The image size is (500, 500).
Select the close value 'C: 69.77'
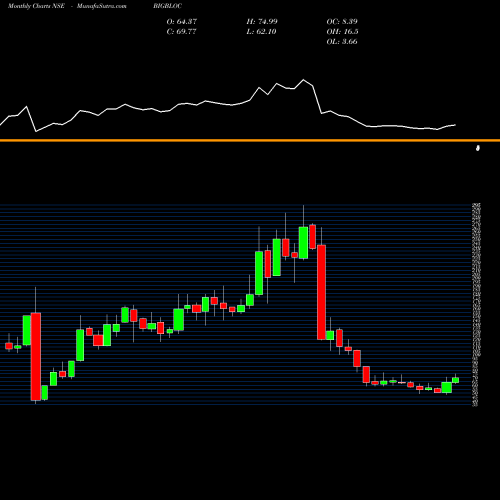click(181, 32)
